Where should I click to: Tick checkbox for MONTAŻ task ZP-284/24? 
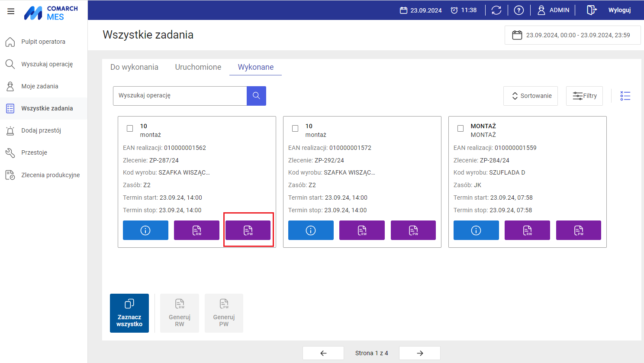point(460,128)
